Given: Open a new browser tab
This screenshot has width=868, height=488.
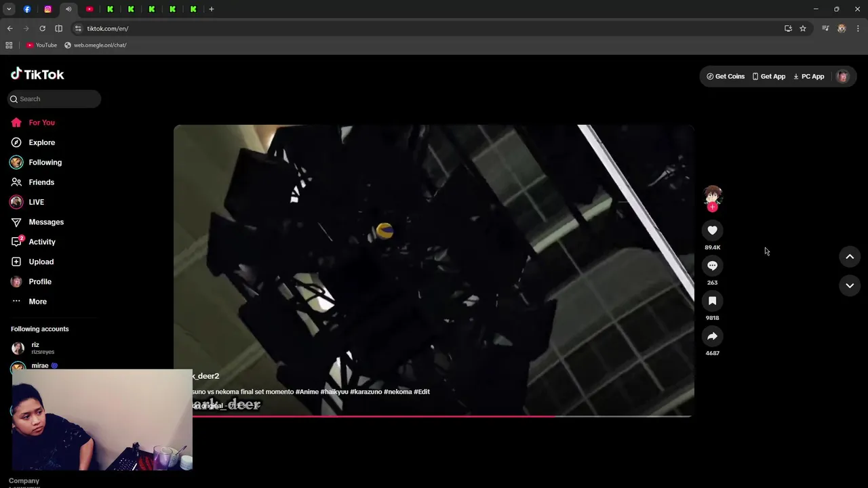Looking at the screenshot, I should (212, 9).
